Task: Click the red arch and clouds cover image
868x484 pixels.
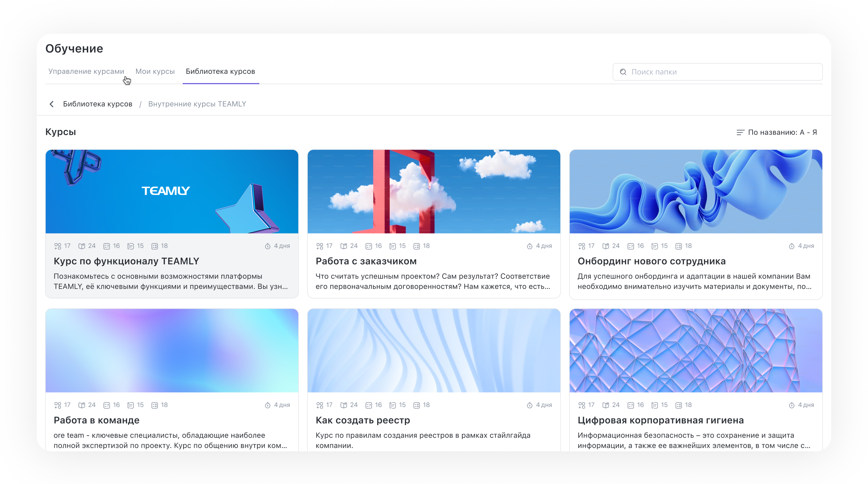Action: [434, 191]
